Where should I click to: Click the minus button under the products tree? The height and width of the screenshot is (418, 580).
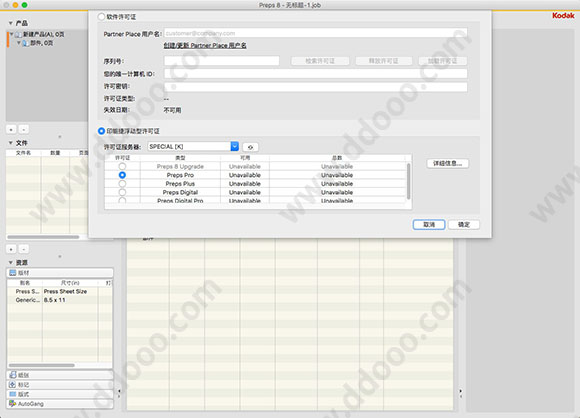[24, 129]
